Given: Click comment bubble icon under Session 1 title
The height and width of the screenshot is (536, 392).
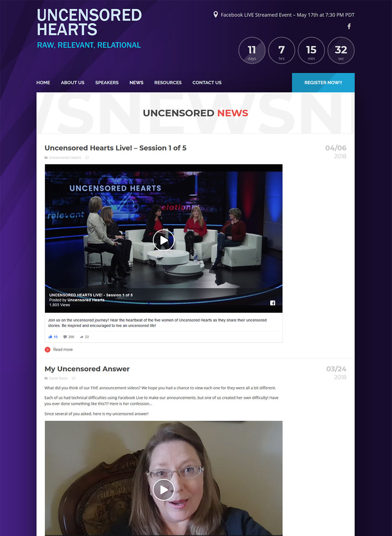Looking at the screenshot, I should [x=87, y=158].
